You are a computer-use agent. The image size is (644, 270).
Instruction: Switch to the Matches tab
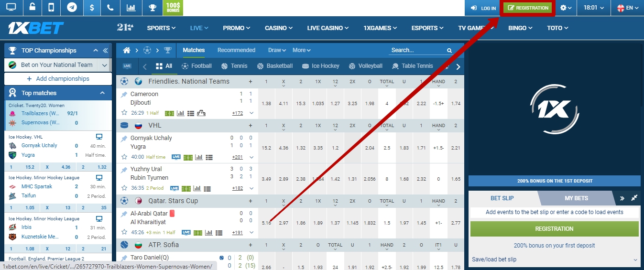(194, 50)
